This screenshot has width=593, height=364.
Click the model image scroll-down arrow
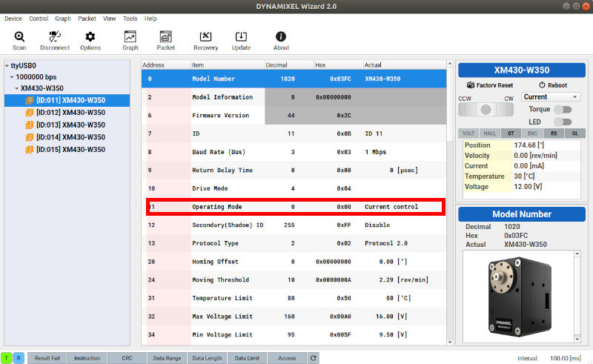click(577, 339)
